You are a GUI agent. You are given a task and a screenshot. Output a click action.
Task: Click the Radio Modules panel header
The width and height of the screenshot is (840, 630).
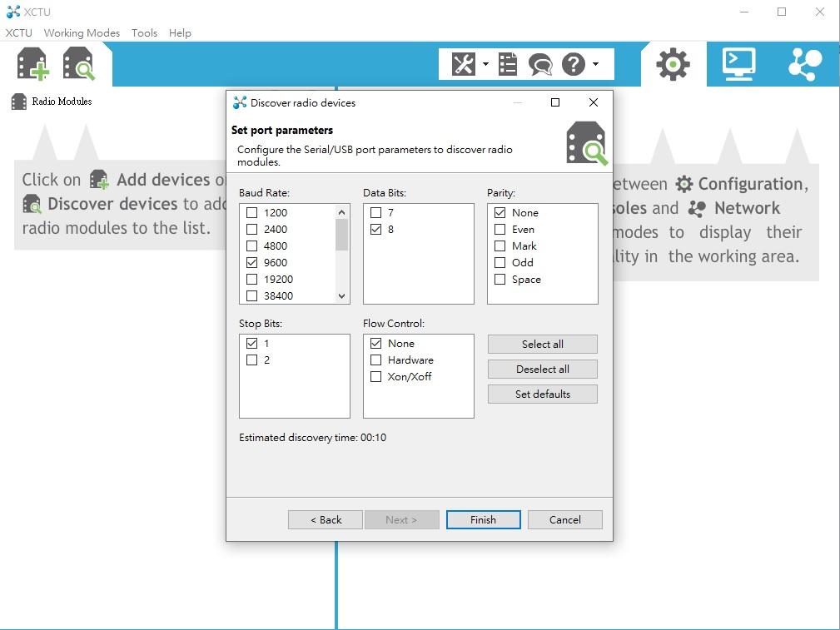(52, 102)
